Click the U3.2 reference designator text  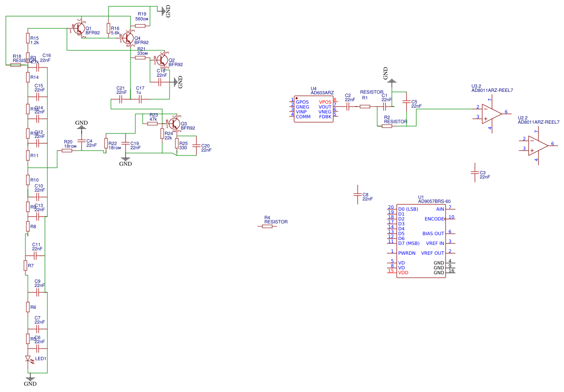click(476, 87)
